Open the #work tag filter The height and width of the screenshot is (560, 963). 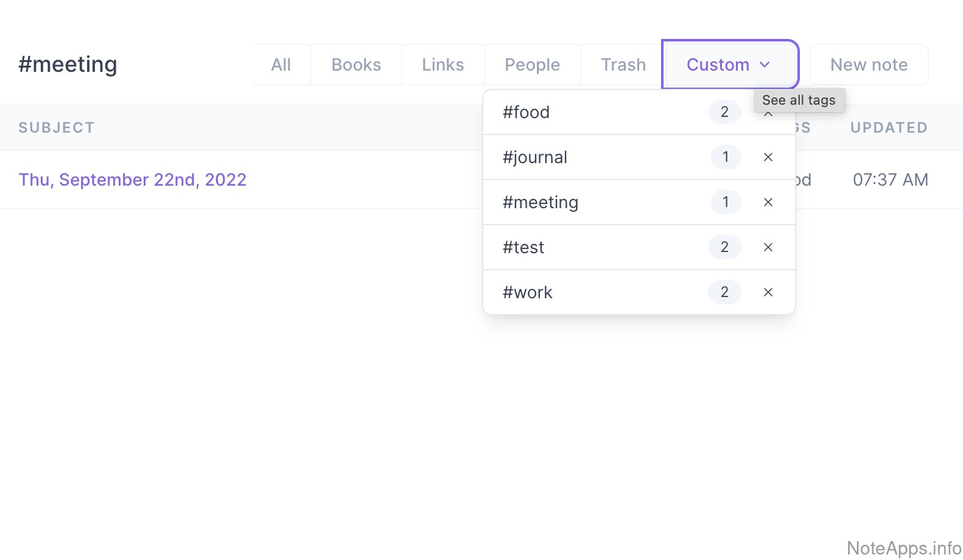[x=527, y=292]
